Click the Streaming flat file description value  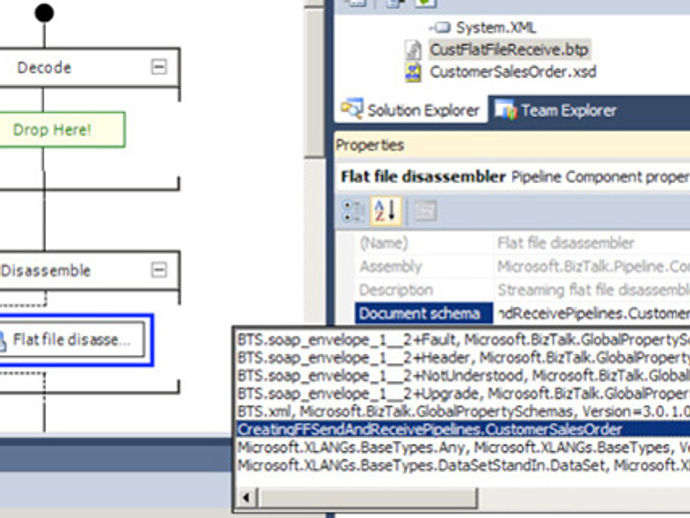[593, 290]
